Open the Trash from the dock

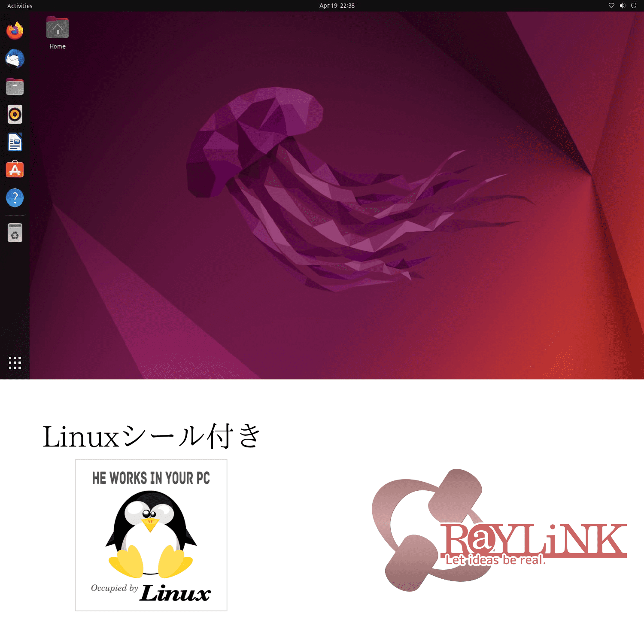click(15, 232)
